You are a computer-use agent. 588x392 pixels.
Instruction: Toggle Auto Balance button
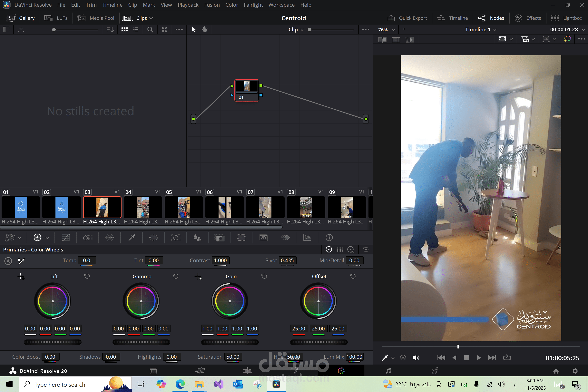8,261
